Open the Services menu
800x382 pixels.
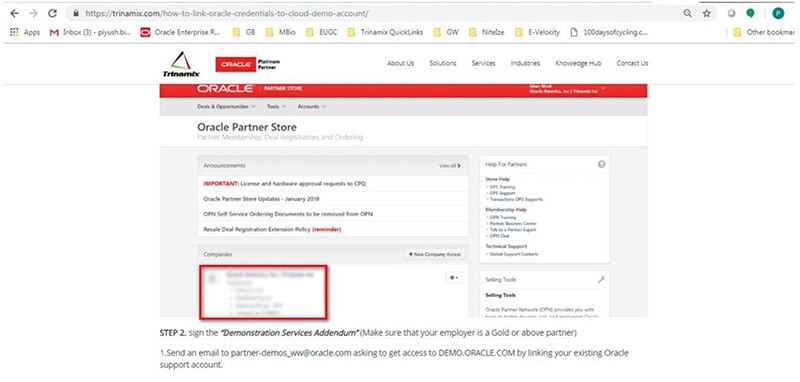coord(483,63)
